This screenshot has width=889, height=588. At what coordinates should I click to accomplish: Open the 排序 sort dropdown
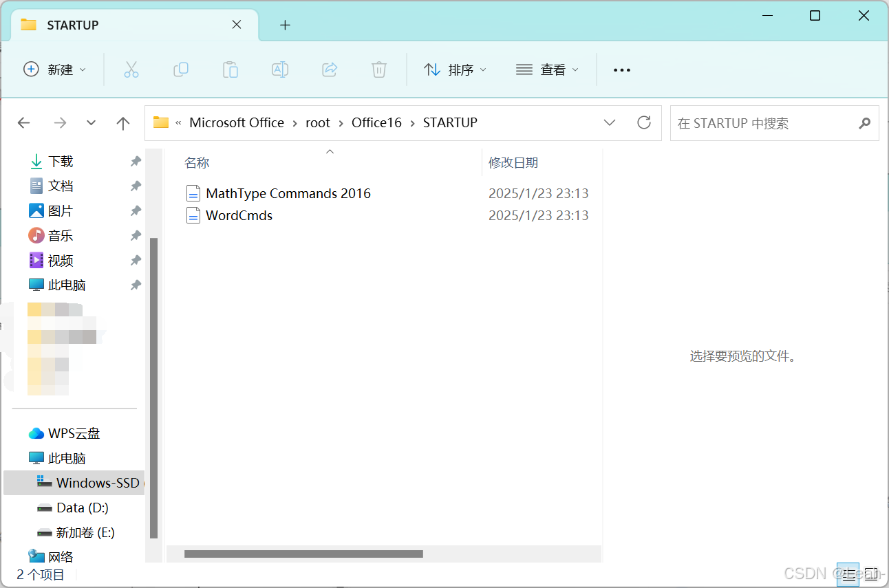pyautogui.click(x=455, y=69)
